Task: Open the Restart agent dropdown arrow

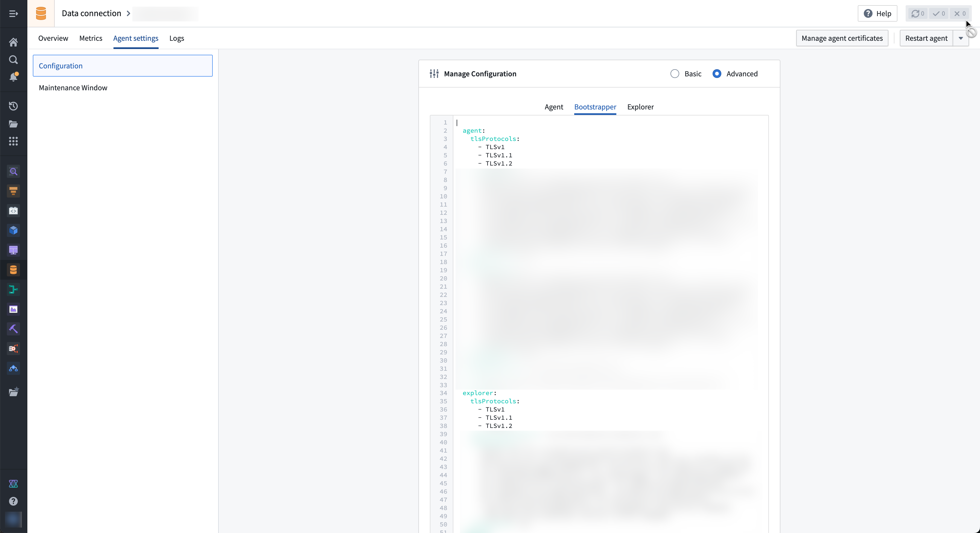Action: pos(961,39)
